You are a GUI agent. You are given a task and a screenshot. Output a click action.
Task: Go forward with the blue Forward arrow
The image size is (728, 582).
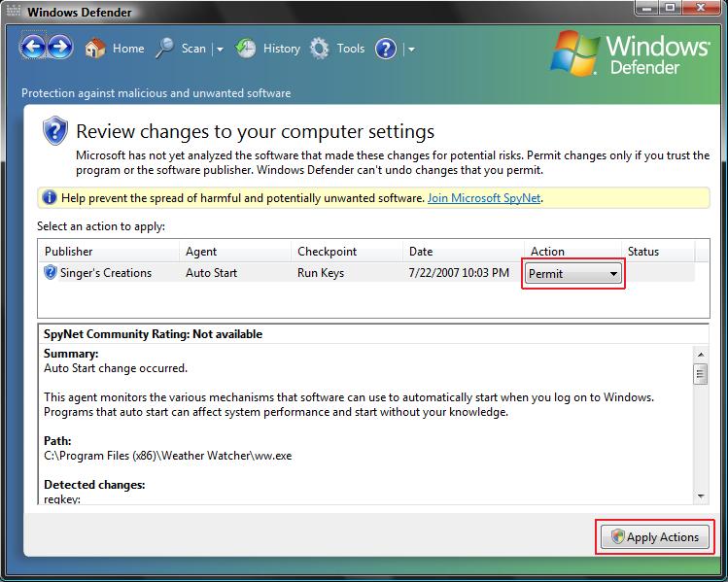click(60, 47)
